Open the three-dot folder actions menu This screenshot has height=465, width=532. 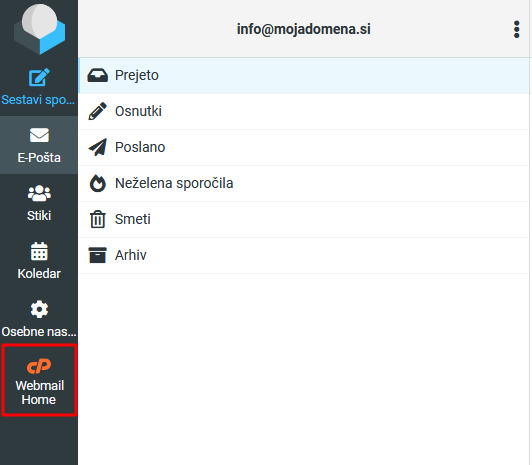[516, 30]
